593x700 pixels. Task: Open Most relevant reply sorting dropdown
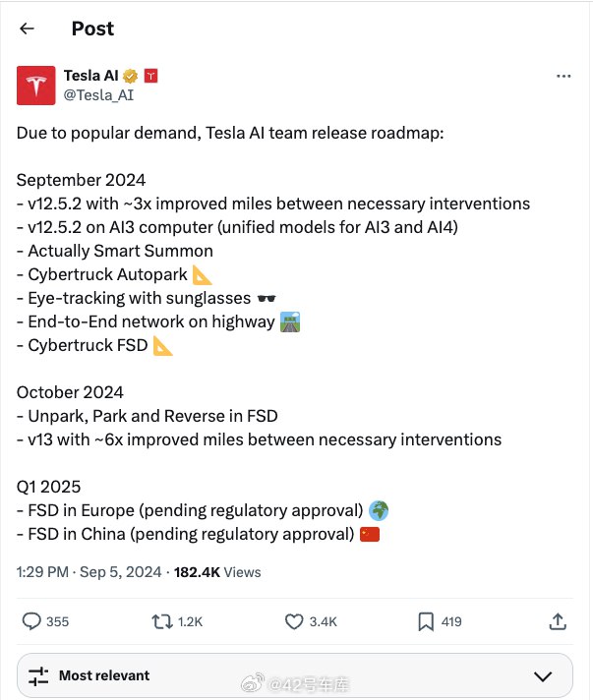click(x=295, y=675)
